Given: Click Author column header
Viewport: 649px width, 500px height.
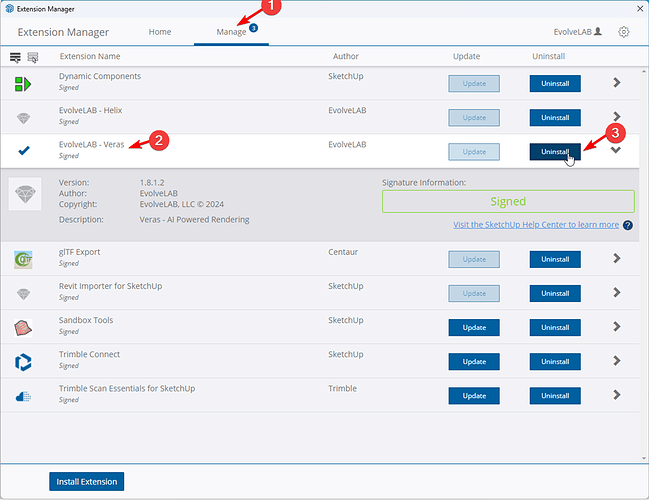Looking at the screenshot, I should coord(346,56).
